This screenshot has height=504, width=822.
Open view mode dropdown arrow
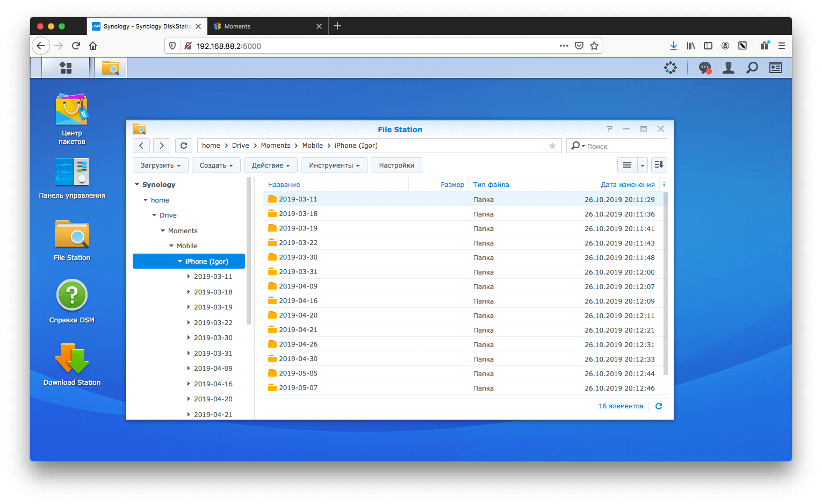click(x=643, y=165)
